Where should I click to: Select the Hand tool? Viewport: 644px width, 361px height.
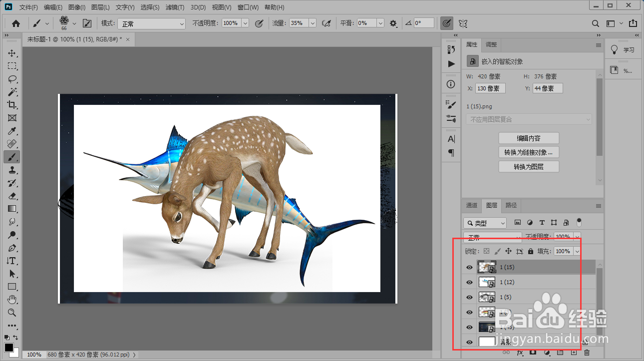point(12,300)
